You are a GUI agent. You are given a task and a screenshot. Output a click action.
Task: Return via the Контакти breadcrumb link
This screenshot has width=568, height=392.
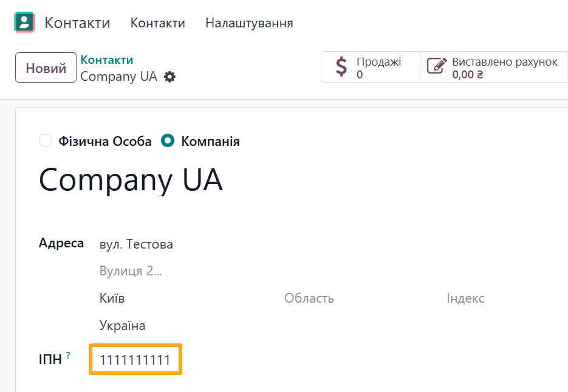(x=106, y=60)
